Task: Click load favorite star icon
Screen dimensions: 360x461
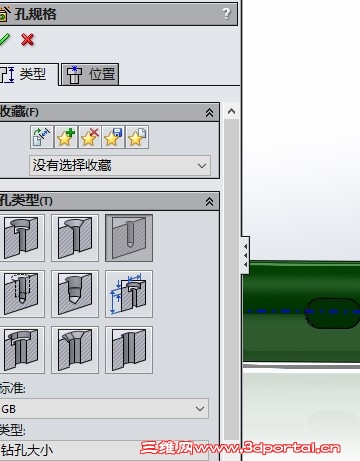Action: [x=137, y=137]
